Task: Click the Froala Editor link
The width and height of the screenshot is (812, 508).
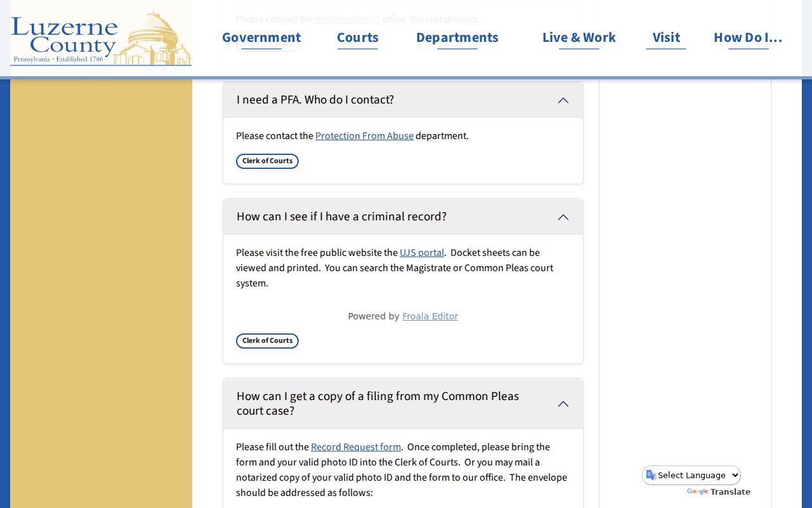Action: (430, 316)
